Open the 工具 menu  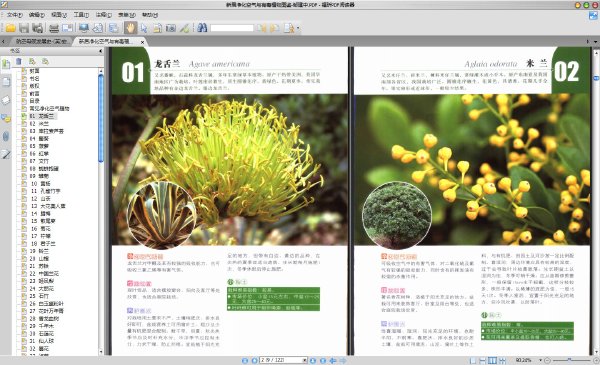(x=81, y=15)
